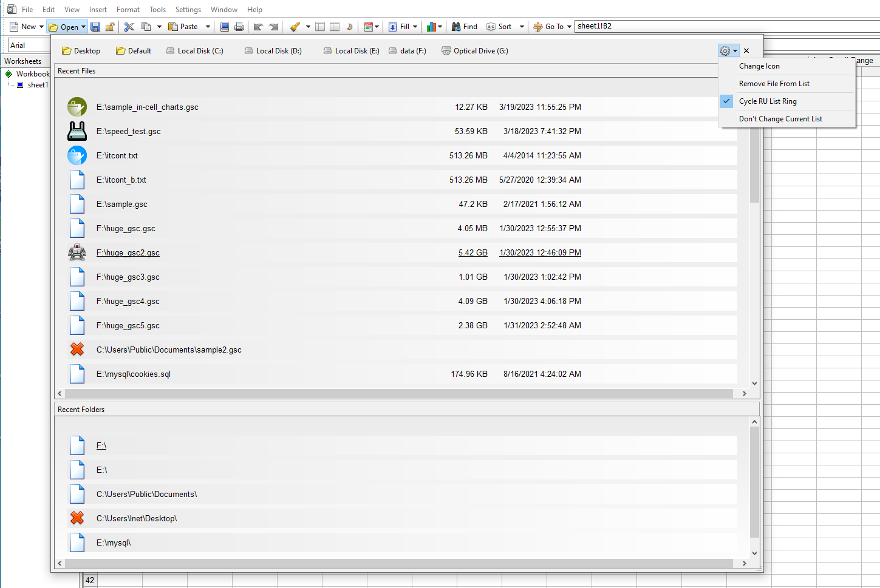Click the chart insert icon
The height and width of the screenshot is (588, 880).
coord(431,27)
